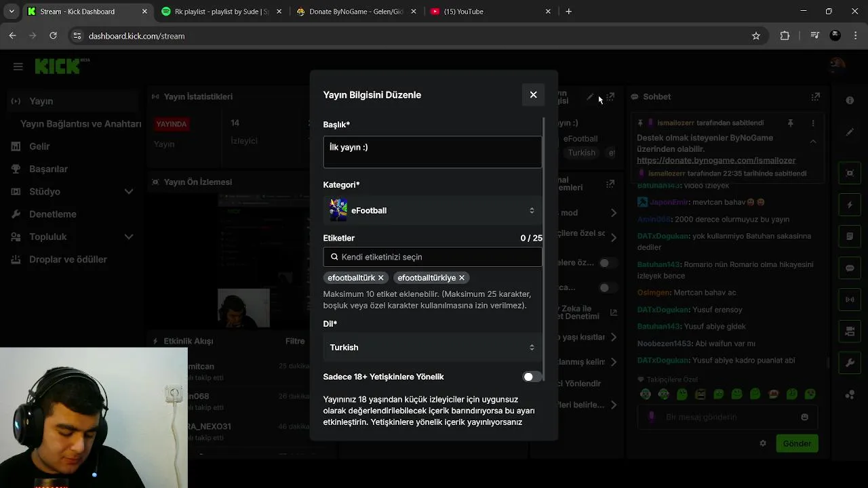Open Yayın Bağlantısı ve Anahtarı page
Image resolution: width=868 pixels, height=488 pixels.
pos(81,124)
